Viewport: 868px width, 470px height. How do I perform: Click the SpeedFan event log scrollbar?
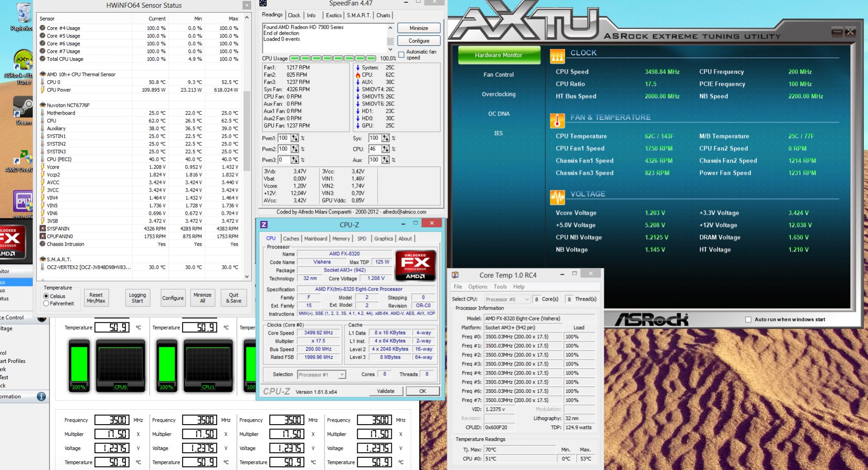390,38
